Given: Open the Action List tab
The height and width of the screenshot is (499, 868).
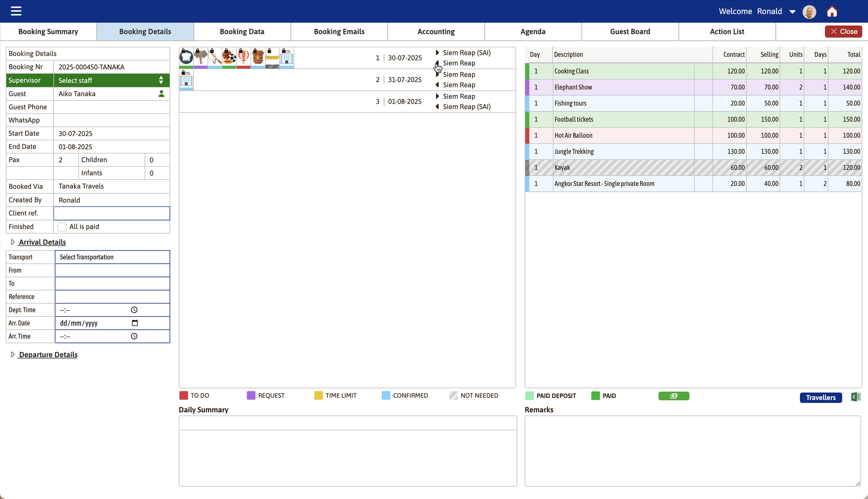Looking at the screenshot, I should click(727, 32).
